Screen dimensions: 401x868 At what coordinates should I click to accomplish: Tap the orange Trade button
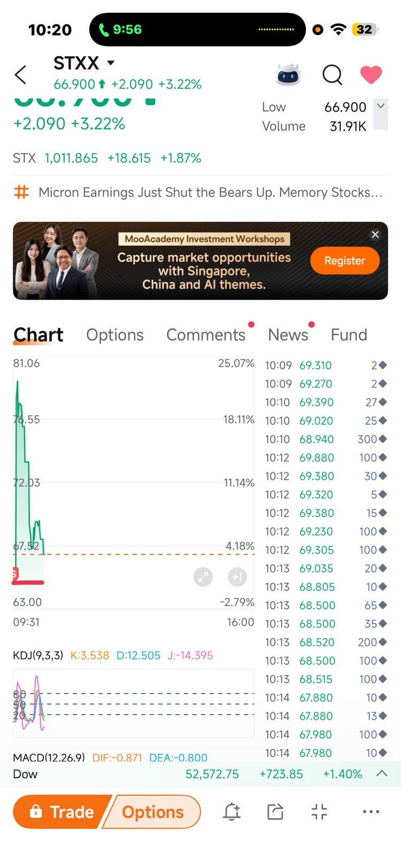tap(62, 812)
